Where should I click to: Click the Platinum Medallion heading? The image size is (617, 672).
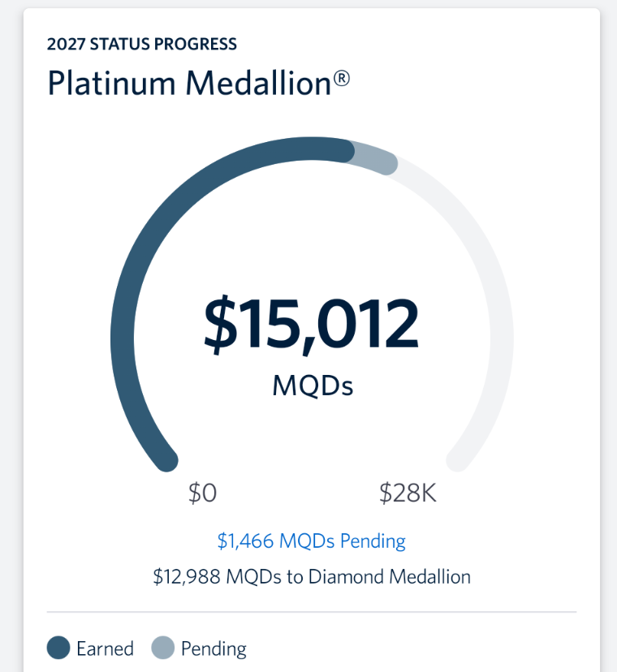point(198,83)
